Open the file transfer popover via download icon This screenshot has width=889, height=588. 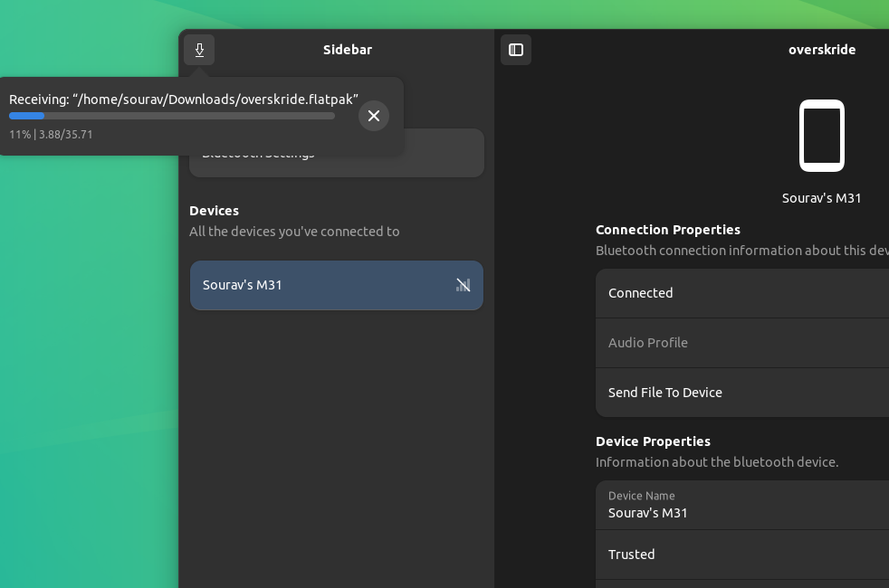point(199,50)
